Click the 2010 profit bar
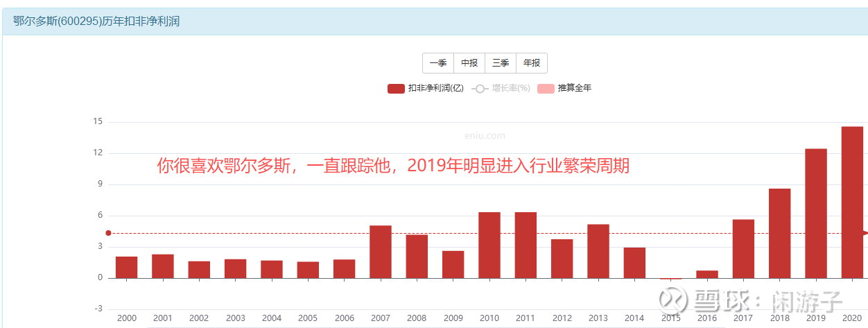This screenshot has height=328, width=868. [x=489, y=245]
